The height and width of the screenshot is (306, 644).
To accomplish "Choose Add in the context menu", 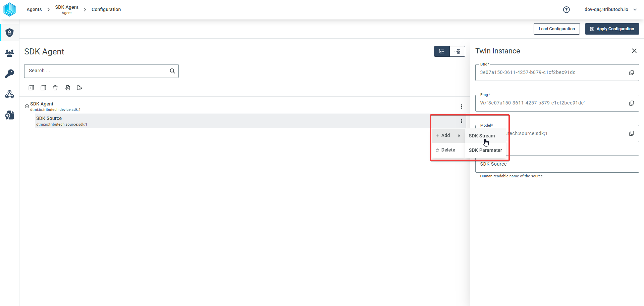I will pos(448,136).
